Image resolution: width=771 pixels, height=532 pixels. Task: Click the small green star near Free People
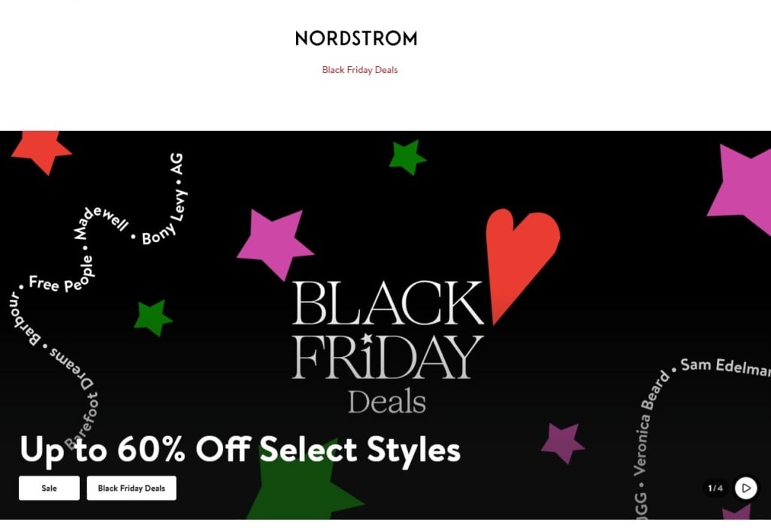153,316
